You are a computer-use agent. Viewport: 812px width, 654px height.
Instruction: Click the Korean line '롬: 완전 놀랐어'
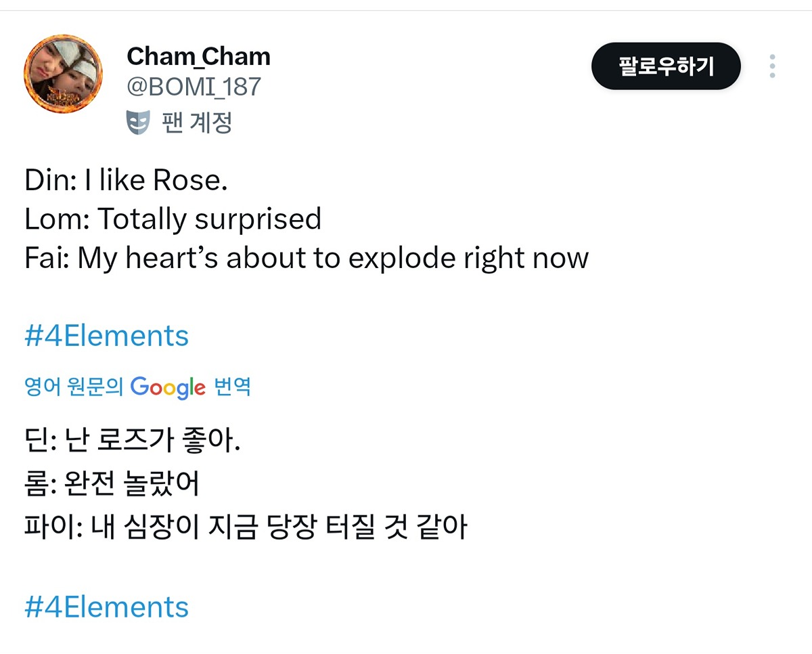pos(112,483)
